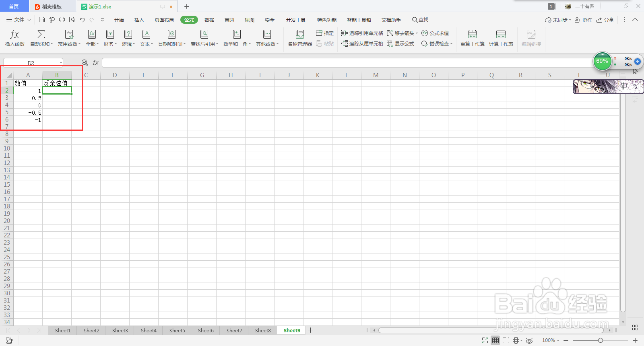Open the Name Box dropdown arrow

coord(61,63)
